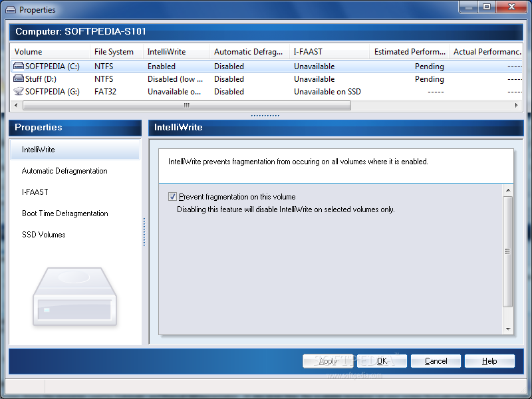This screenshot has width=532, height=399.
Task: Open the IntelliWrite properties page
Action: click(x=75, y=150)
